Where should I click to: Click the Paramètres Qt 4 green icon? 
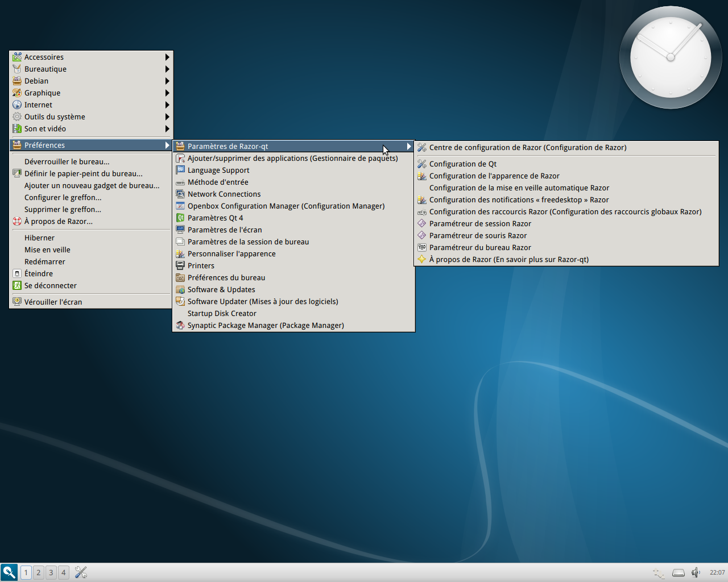tap(180, 218)
